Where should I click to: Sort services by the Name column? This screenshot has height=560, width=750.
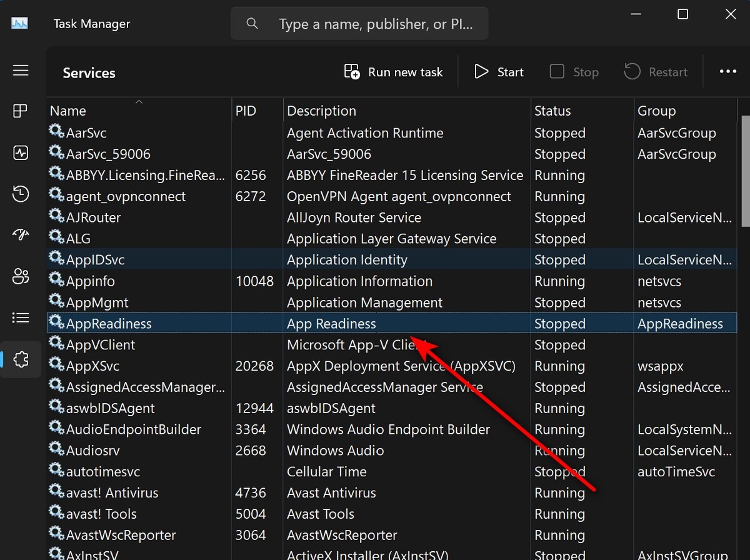(69, 111)
